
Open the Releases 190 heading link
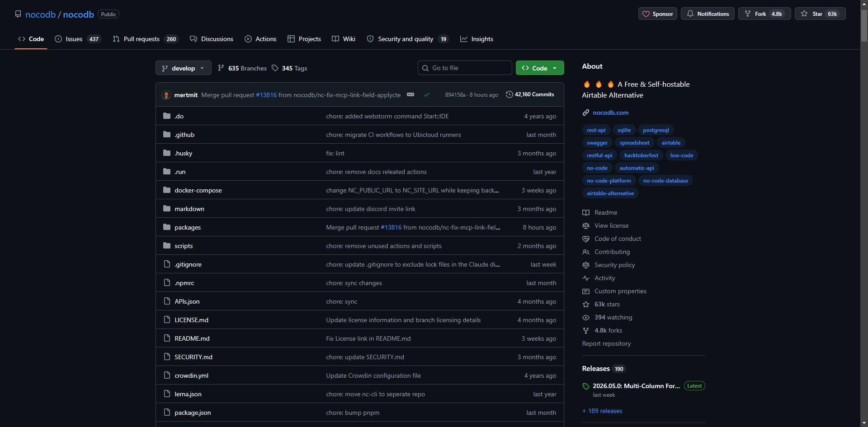[603, 369]
